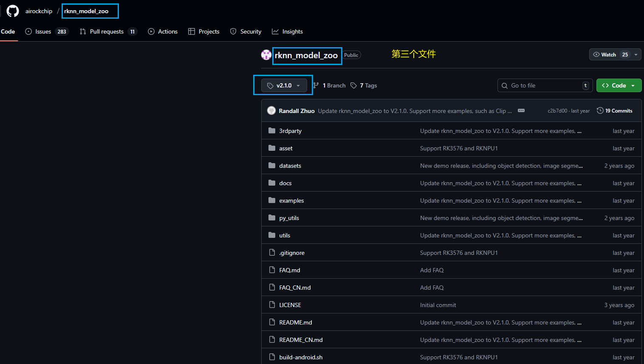Switch to the Projects tab
644x364 pixels.
tap(204, 31)
